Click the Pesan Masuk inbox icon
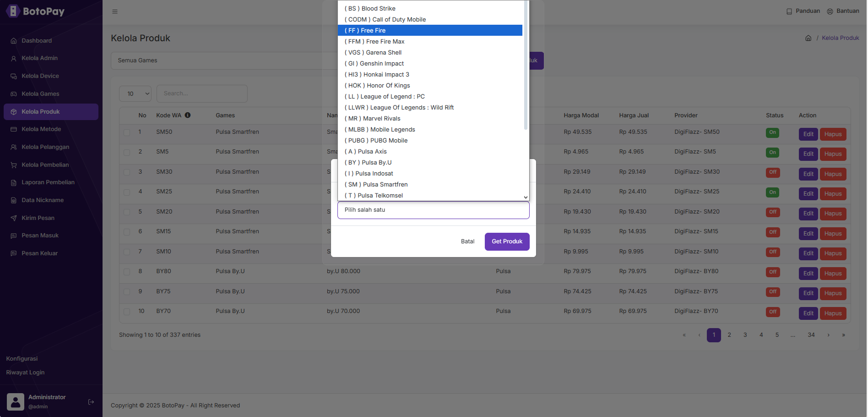This screenshot has height=417, width=868. pyautogui.click(x=14, y=236)
